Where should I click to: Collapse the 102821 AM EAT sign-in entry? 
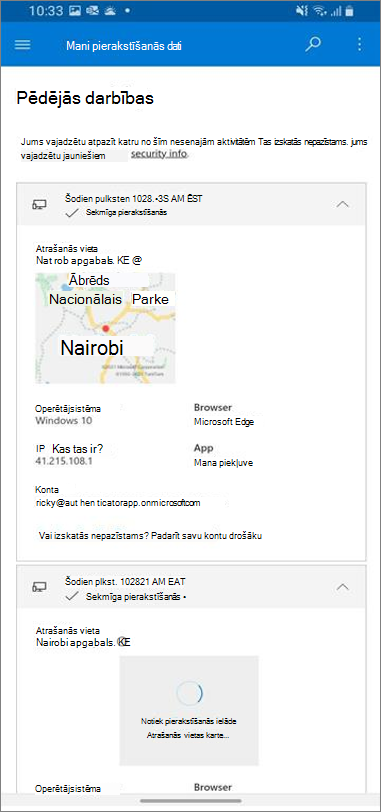[343, 587]
